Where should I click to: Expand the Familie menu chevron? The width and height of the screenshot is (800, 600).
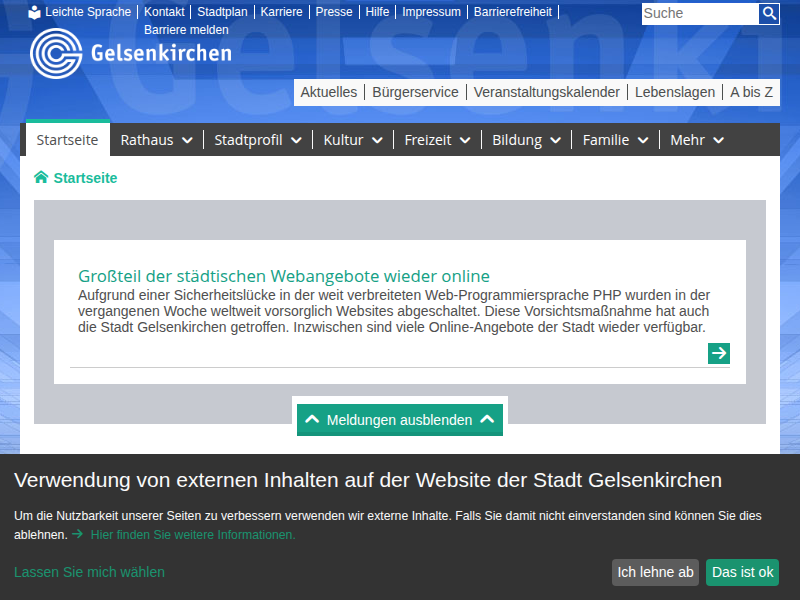[x=643, y=140]
